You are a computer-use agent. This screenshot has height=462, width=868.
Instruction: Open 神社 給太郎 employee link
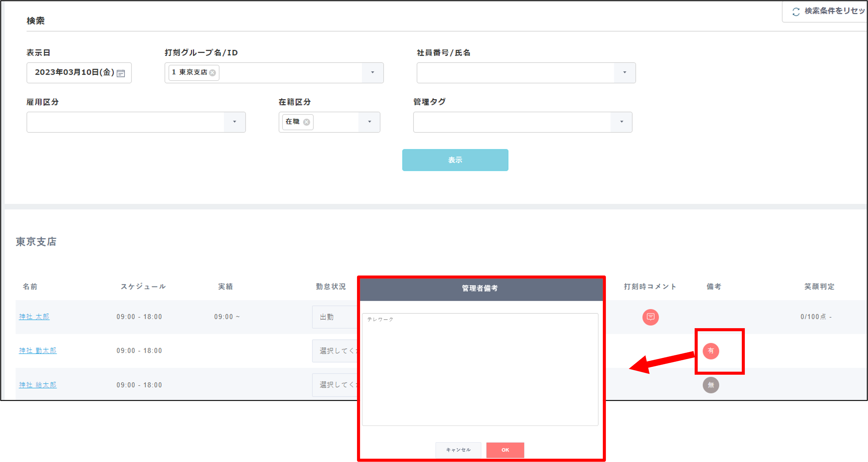coord(38,385)
